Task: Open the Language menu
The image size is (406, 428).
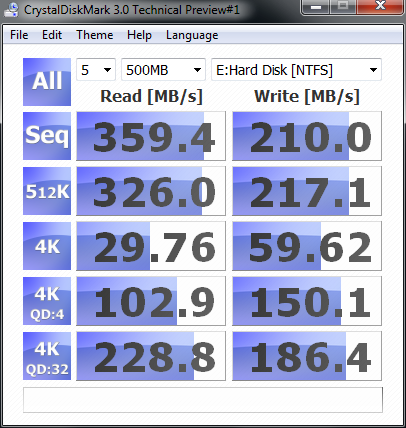Action: point(192,35)
